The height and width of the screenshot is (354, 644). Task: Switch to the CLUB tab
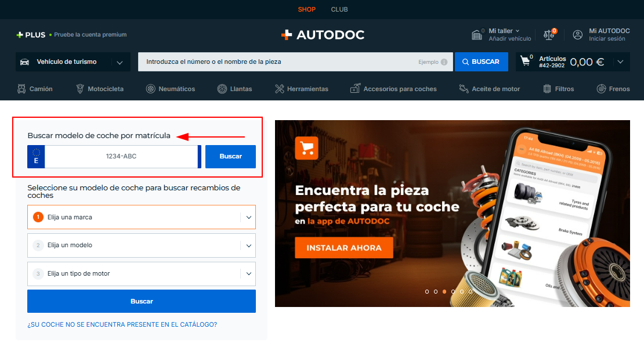pos(339,9)
